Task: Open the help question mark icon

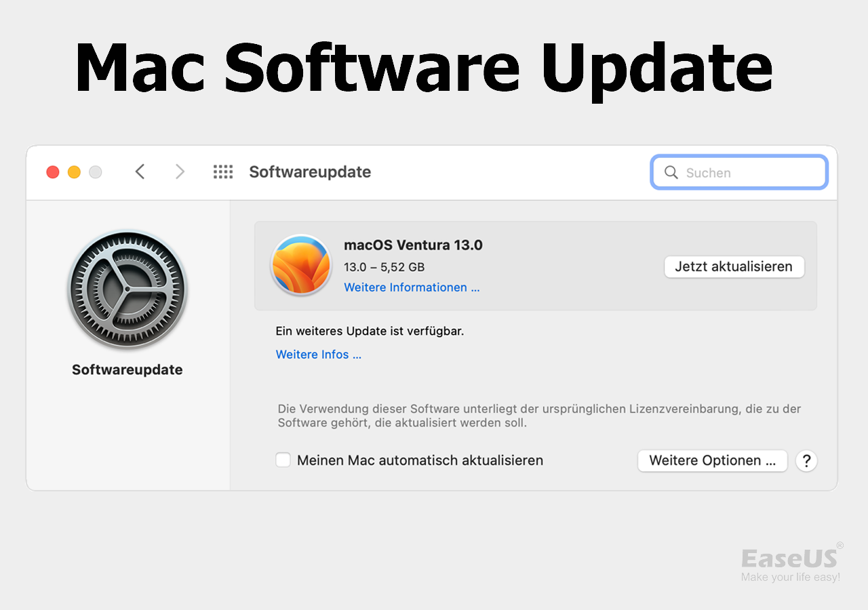Action: 806,461
